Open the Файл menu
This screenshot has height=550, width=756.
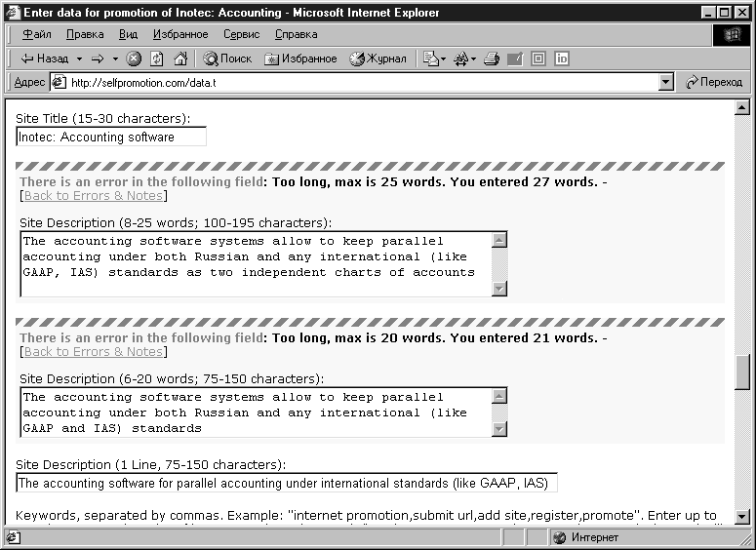tap(37, 34)
